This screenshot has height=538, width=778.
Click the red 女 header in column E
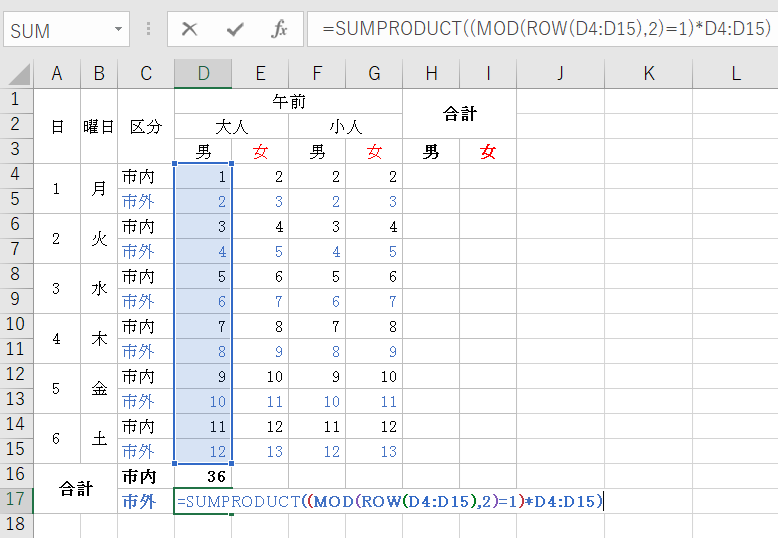click(260, 151)
